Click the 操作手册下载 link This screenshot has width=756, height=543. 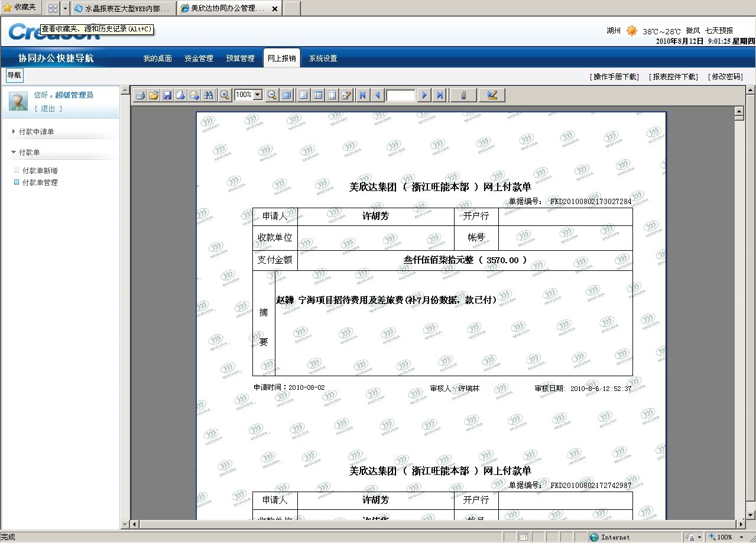coord(614,77)
